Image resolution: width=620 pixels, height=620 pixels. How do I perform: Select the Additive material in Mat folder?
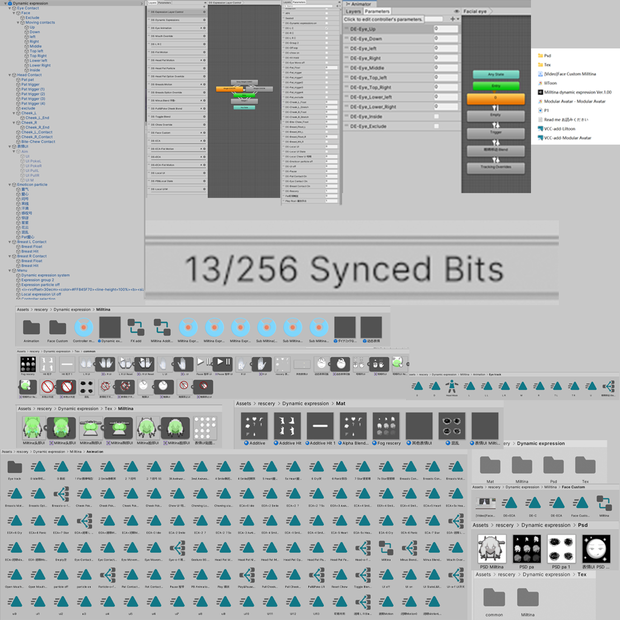254,429
